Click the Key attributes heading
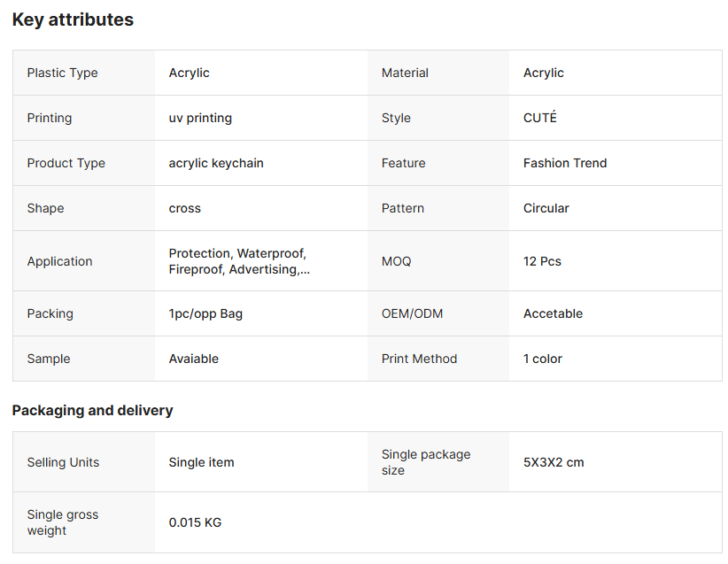 pyautogui.click(x=73, y=19)
